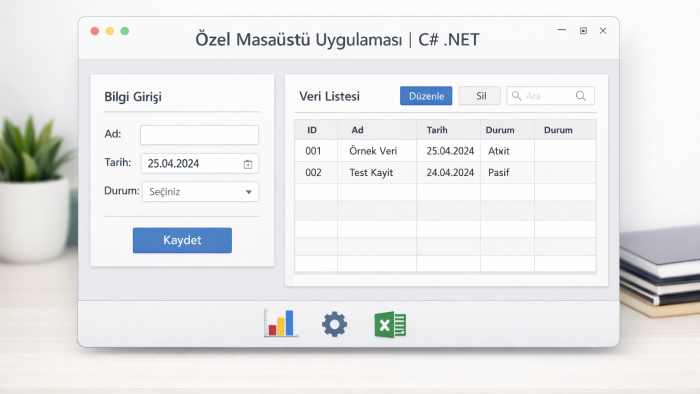Click the yellow traffic-light dot
Image resolution: width=700 pixels, height=394 pixels.
pyautogui.click(x=110, y=31)
